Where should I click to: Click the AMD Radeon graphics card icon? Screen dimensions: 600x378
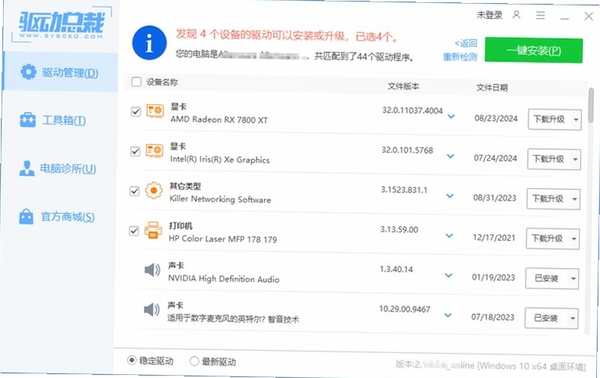pyautogui.click(x=155, y=111)
